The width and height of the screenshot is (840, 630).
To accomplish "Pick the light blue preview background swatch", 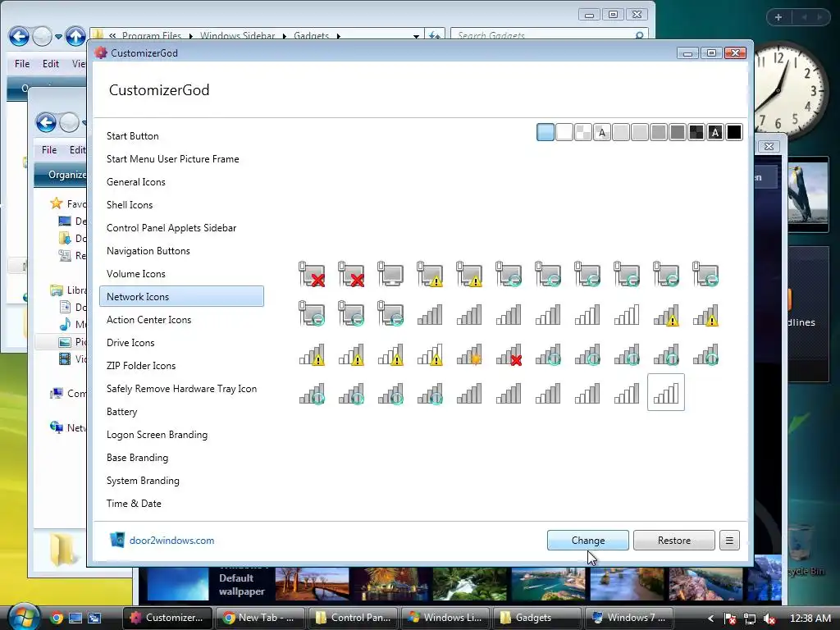I will [546, 132].
